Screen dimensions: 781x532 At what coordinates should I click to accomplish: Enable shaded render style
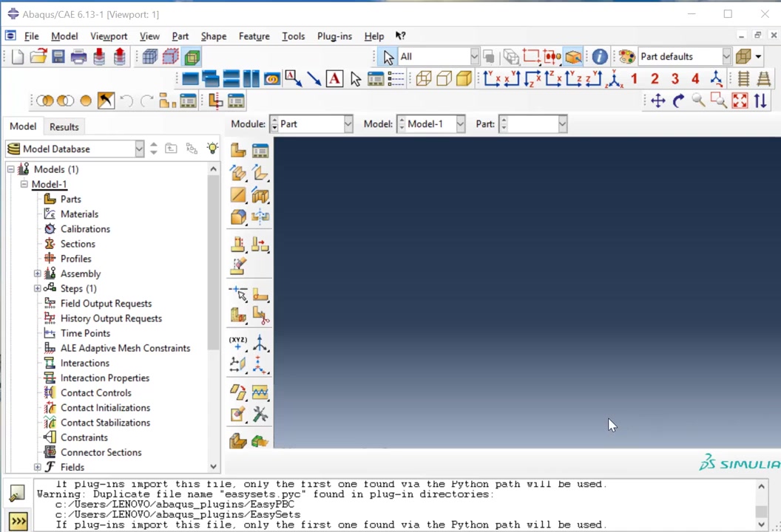[464, 79]
